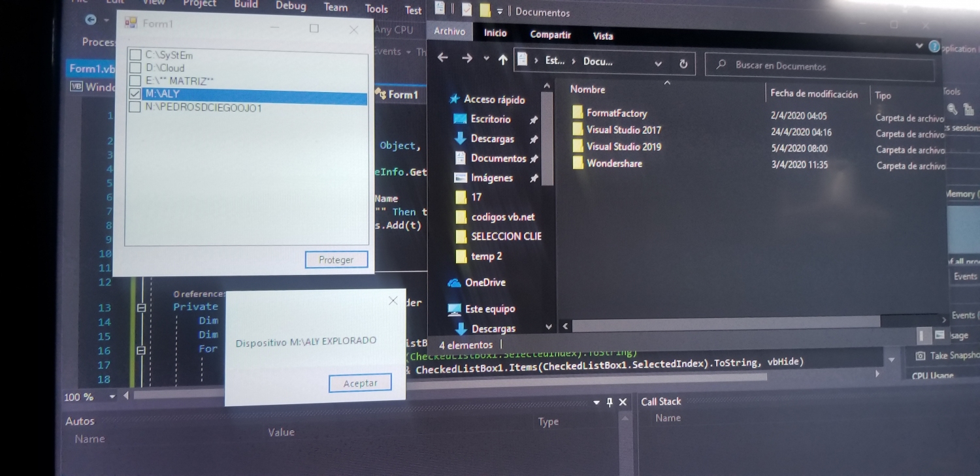
Task: Check the D:\Cloud checkbox in Form1
Action: 135,68
